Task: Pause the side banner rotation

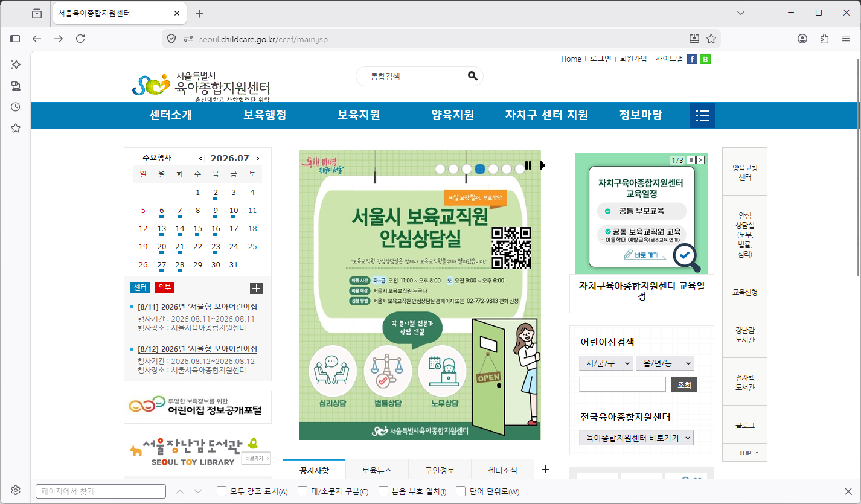Action: coord(691,160)
